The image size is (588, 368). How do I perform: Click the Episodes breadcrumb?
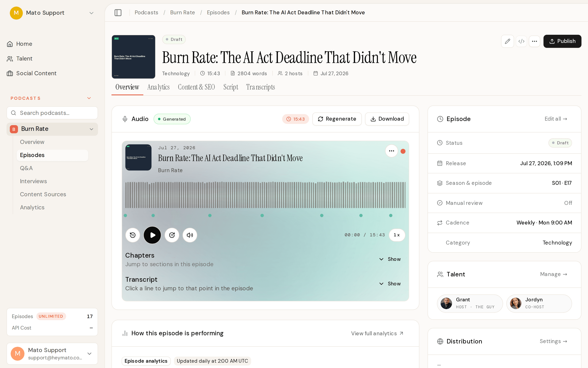pos(218,12)
